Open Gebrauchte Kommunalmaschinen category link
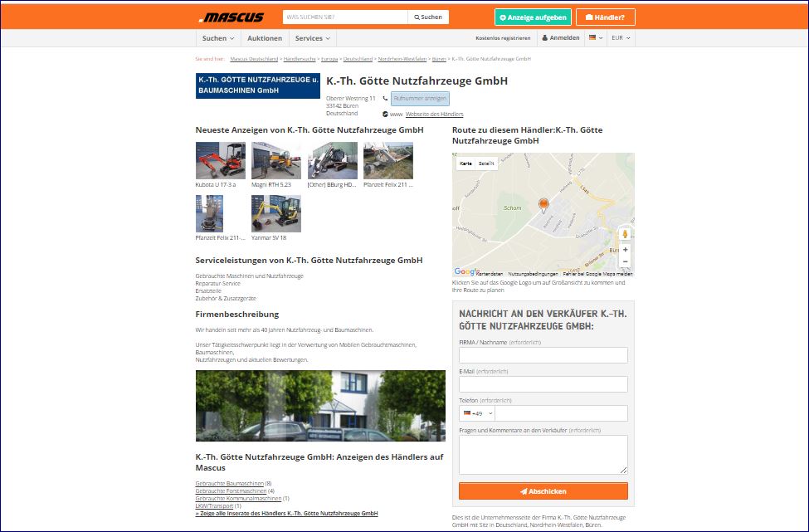This screenshot has height=532, width=809. [x=238, y=499]
